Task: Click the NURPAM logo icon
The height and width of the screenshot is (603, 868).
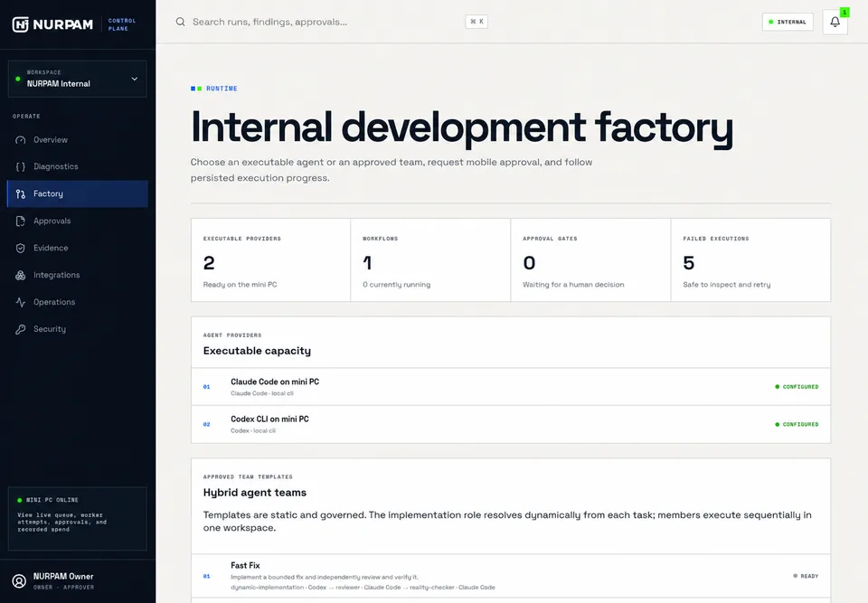Action: point(21,24)
